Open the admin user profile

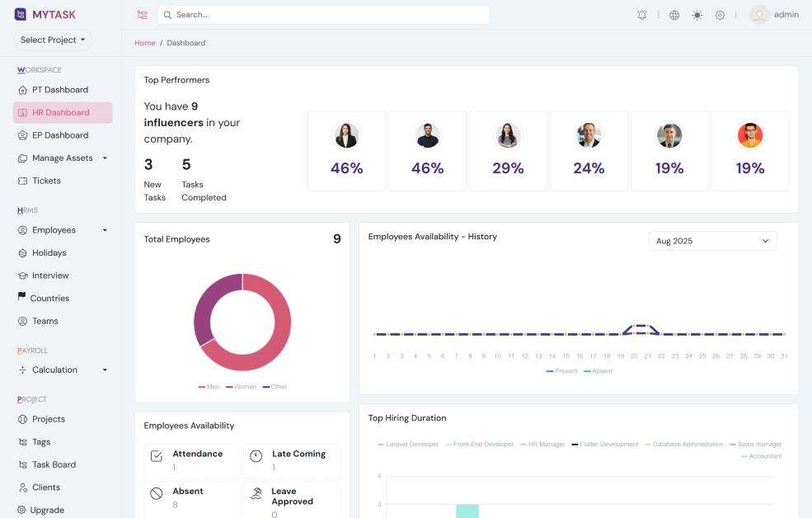click(x=774, y=15)
